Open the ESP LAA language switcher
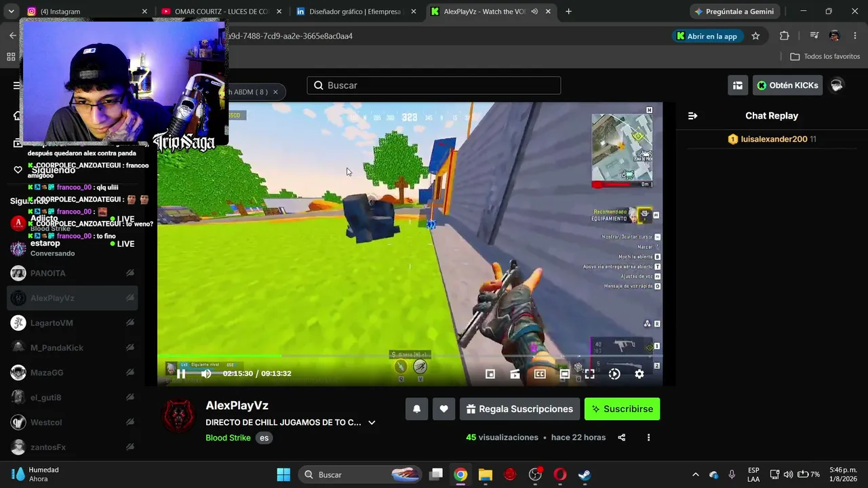Image resolution: width=868 pixels, height=488 pixels. pos(753,474)
